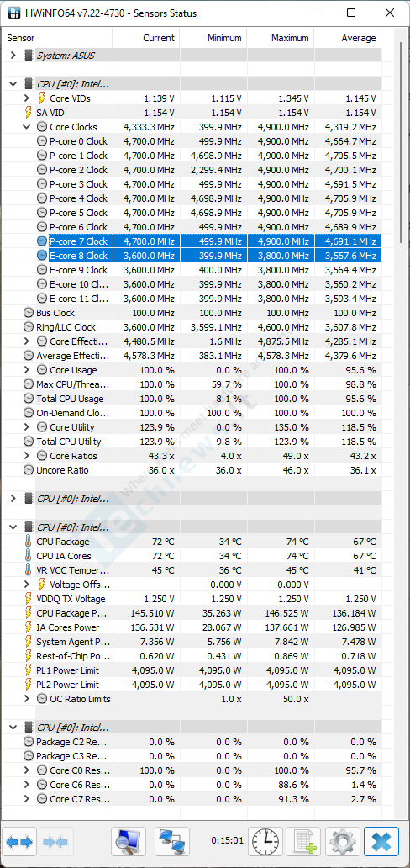
Task: Open sensor settings with the gear icon
Action: pyautogui.click(x=343, y=842)
